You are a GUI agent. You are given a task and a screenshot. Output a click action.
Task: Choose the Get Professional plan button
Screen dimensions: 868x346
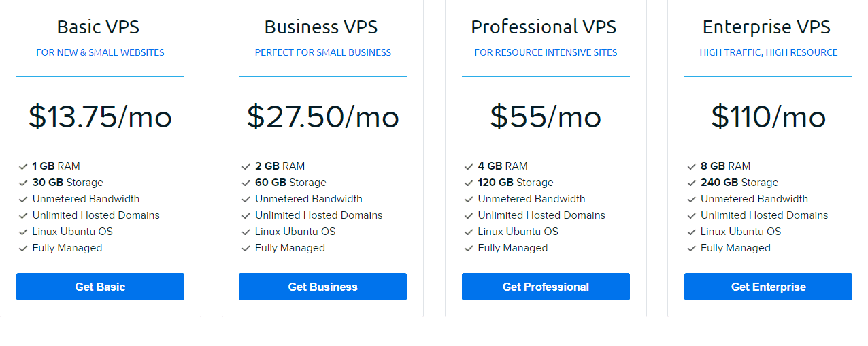[x=546, y=287]
